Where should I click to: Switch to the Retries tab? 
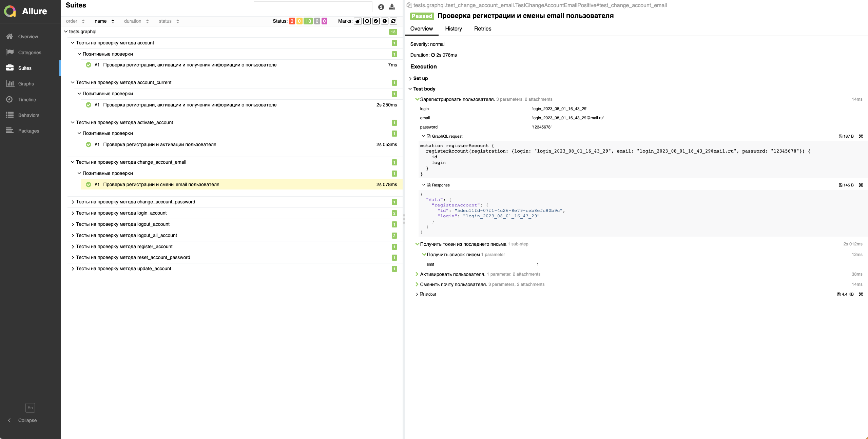pyautogui.click(x=482, y=29)
